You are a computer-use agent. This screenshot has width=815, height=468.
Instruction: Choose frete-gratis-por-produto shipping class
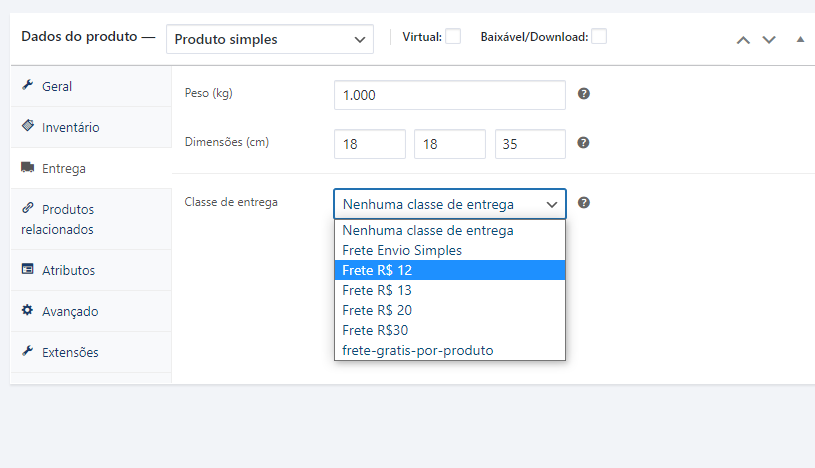[450, 350]
